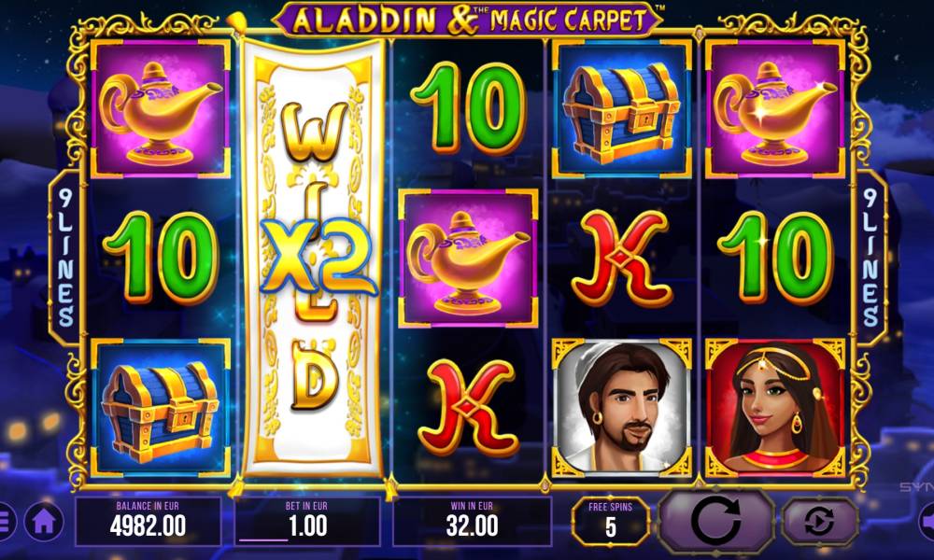The width and height of the screenshot is (934, 560).
Task: Click the Bet in EUR field
Action: pyautogui.click(x=306, y=522)
